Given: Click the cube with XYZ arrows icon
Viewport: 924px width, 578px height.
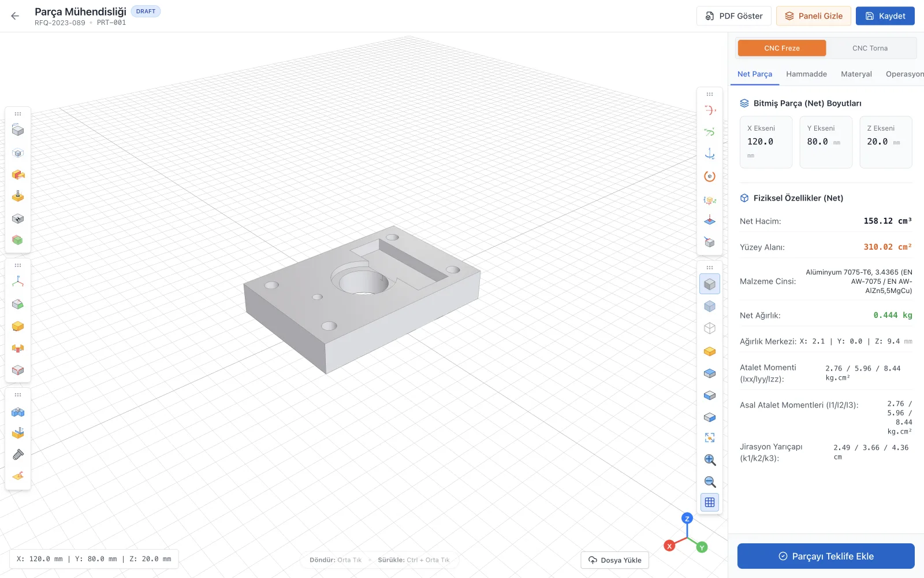Looking at the screenshot, I should pyautogui.click(x=710, y=200).
